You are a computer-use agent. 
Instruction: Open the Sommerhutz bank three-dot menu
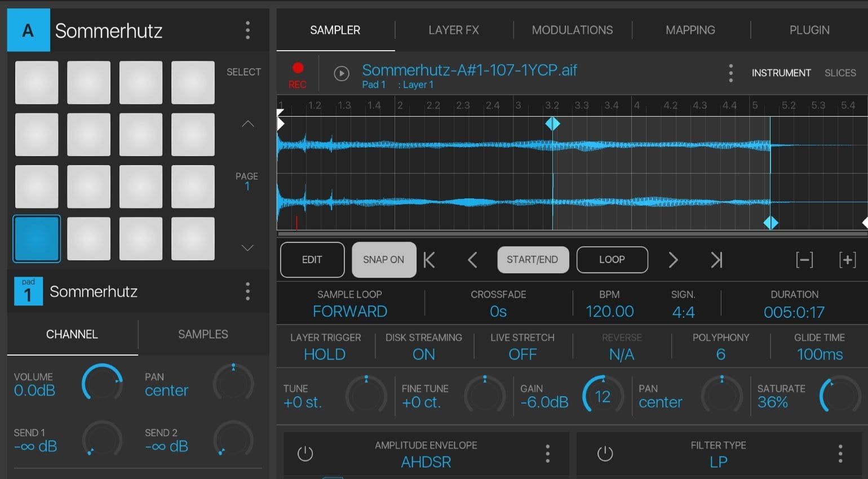point(247,31)
